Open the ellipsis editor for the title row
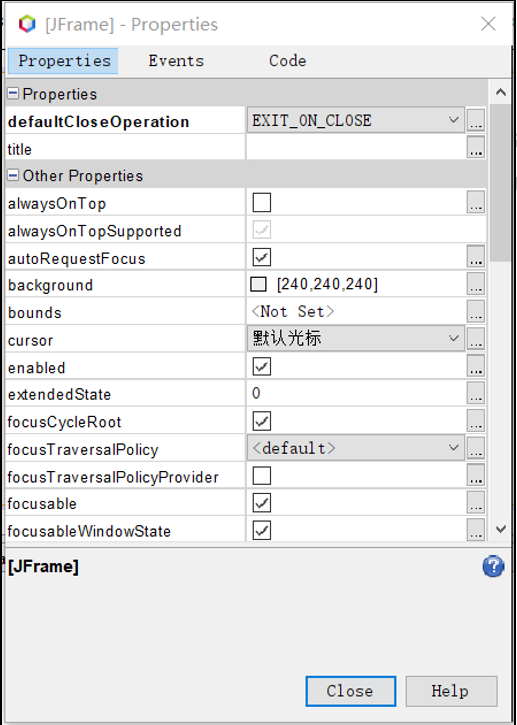Screen dimensions: 517x725 click(x=476, y=148)
